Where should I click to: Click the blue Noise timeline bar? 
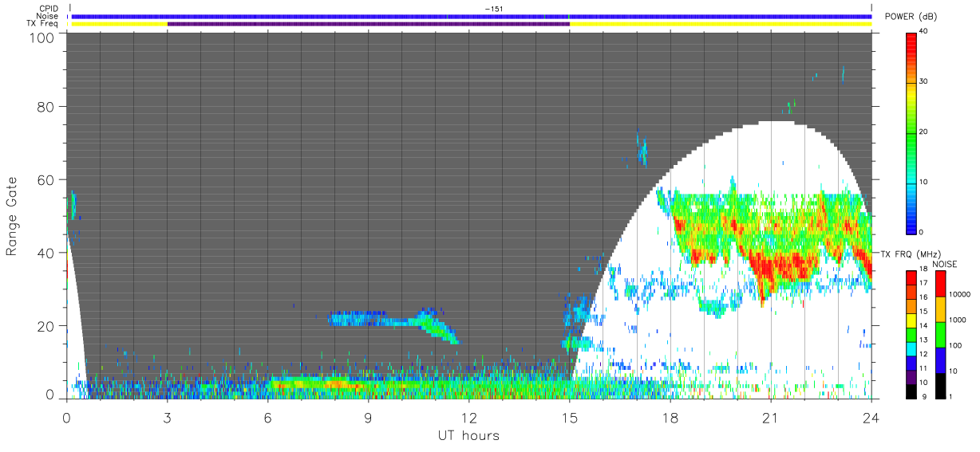471,16
